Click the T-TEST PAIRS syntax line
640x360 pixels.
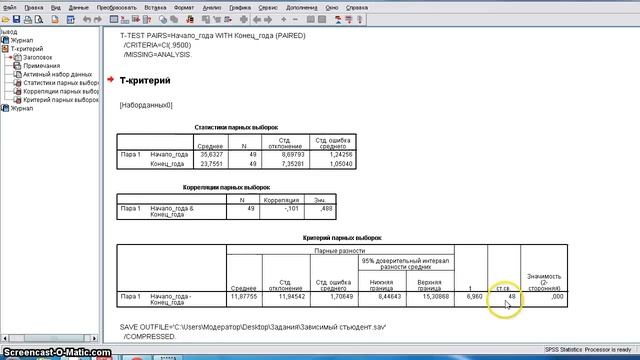click(213, 36)
